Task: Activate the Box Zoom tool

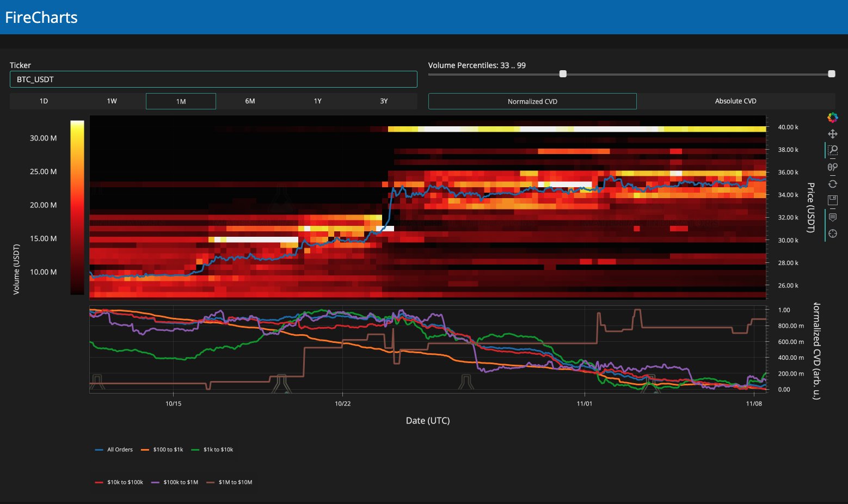Action: [x=832, y=150]
